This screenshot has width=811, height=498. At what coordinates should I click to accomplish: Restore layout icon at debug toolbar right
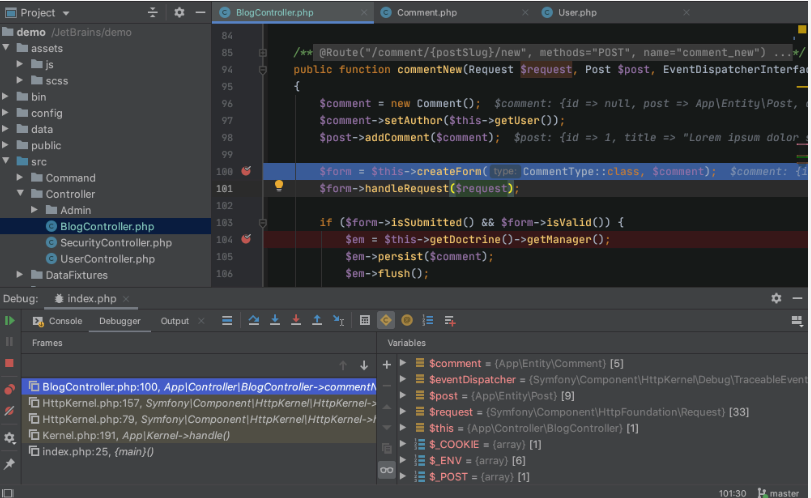pyautogui.click(x=797, y=321)
